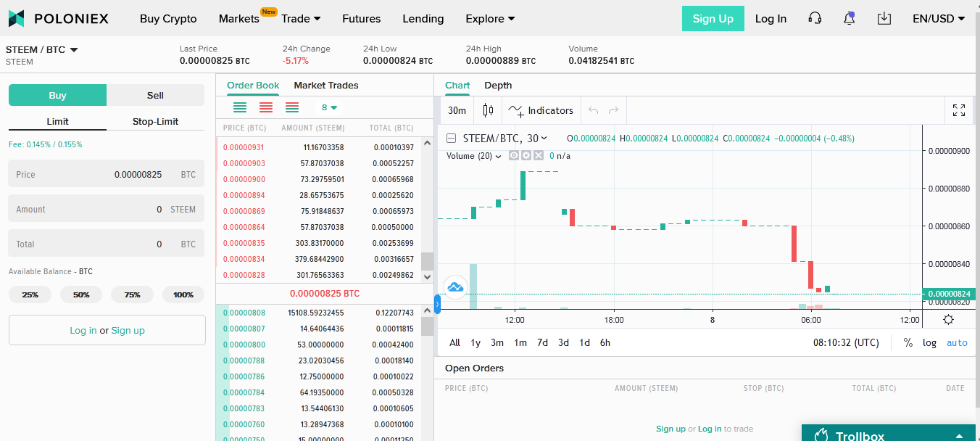Image resolution: width=980 pixels, height=441 pixels.
Task: Select the Sell side toggle
Action: click(x=155, y=95)
